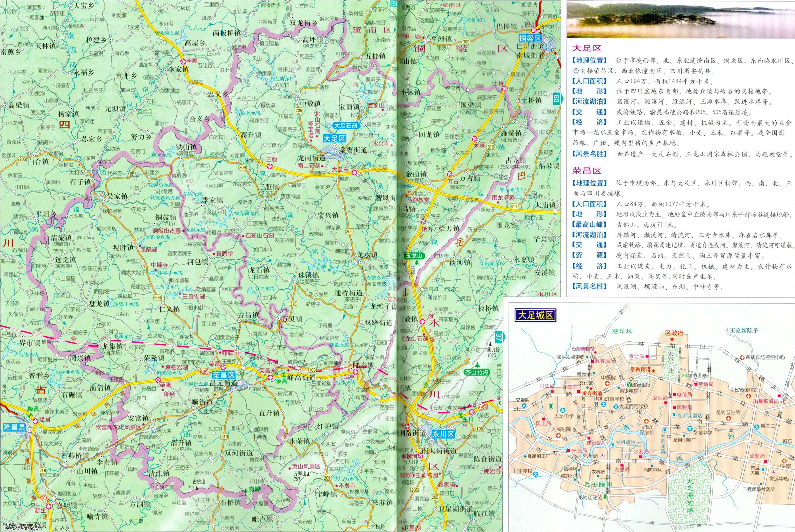
Task: Click the green 茶山竹海 scenic label
Action: 477,372
